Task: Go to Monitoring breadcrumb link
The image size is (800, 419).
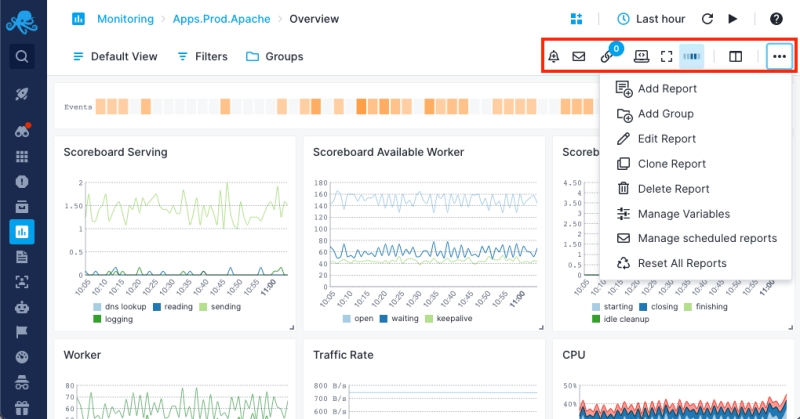Action: tap(125, 19)
